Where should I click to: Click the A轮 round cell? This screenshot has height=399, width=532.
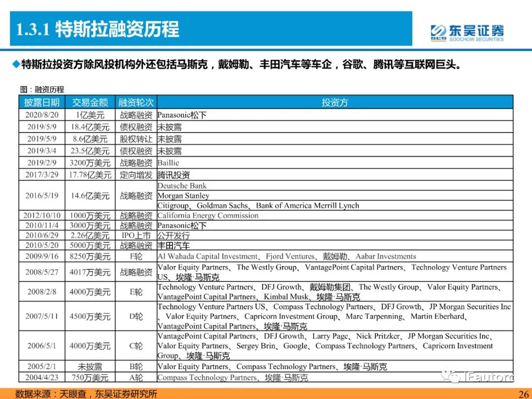coord(136,377)
